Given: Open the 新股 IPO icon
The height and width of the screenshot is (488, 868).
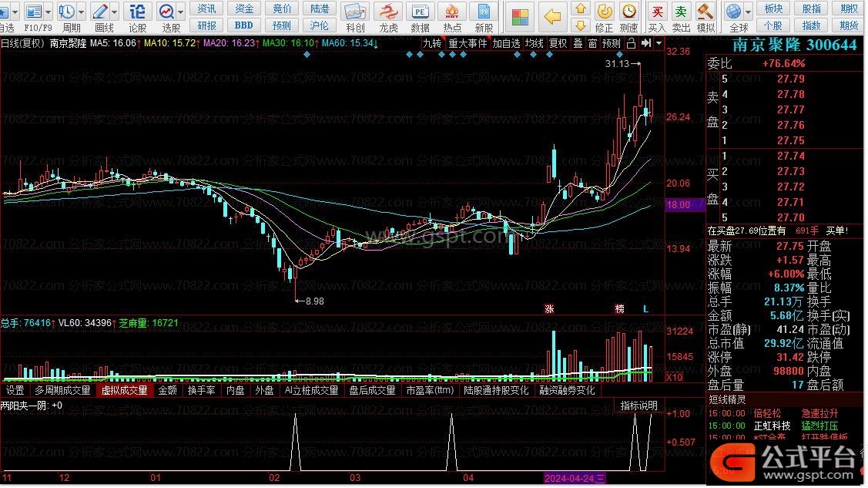Looking at the screenshot, I should tap(484, 11).
